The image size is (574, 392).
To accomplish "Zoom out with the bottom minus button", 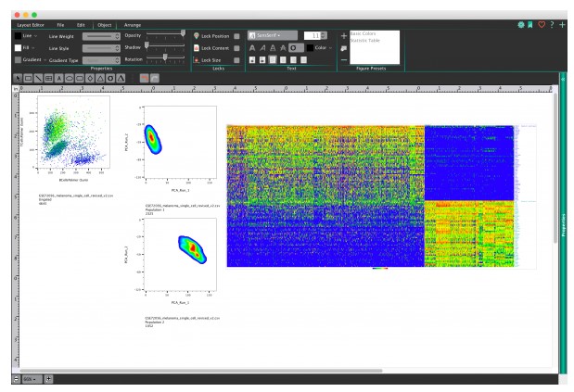I will coord(16,379).
